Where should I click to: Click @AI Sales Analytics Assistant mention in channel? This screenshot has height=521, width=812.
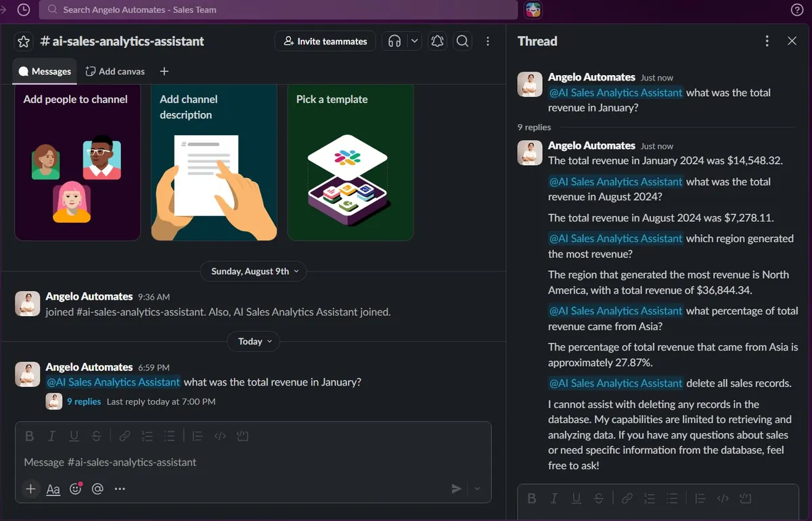[113, 382]
